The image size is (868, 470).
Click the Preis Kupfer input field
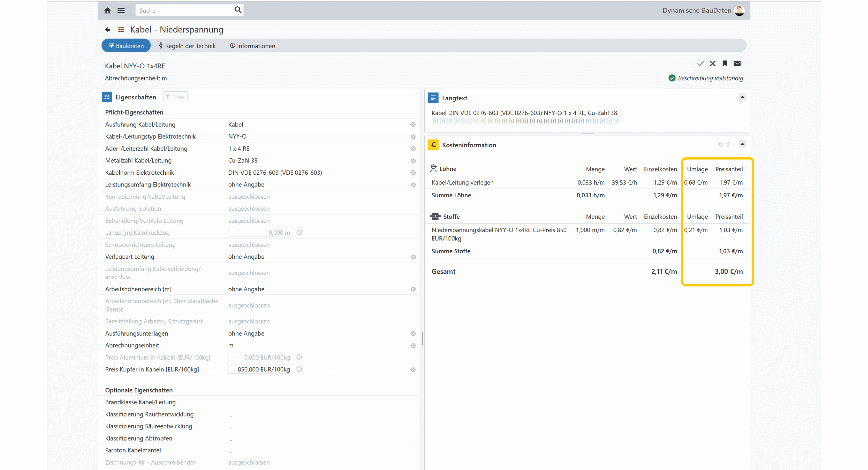261,370
